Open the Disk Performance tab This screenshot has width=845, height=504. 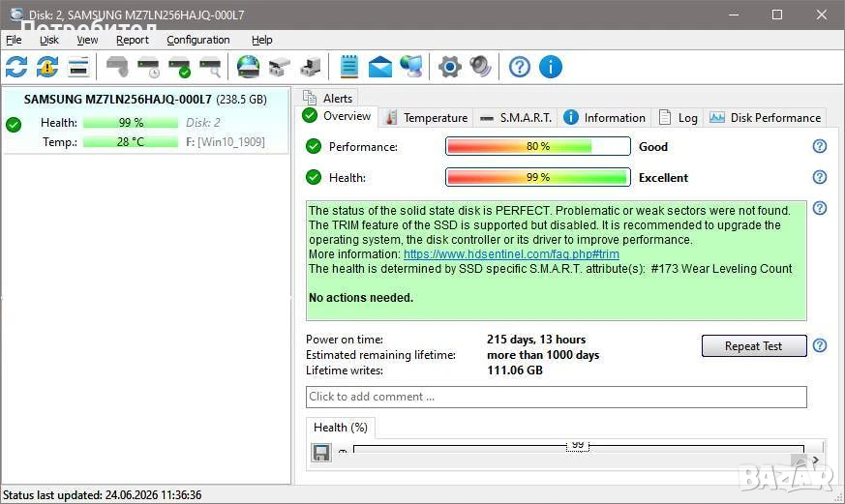point(766,118)
